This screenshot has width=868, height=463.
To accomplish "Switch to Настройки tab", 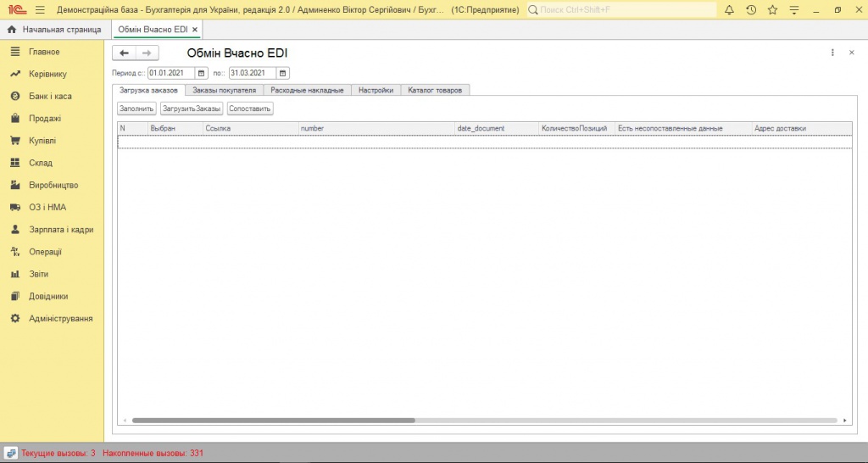I will coord(376,90).
